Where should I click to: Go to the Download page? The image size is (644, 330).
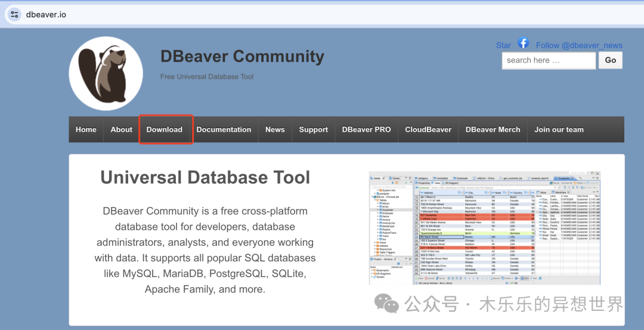tap(165, 129)
